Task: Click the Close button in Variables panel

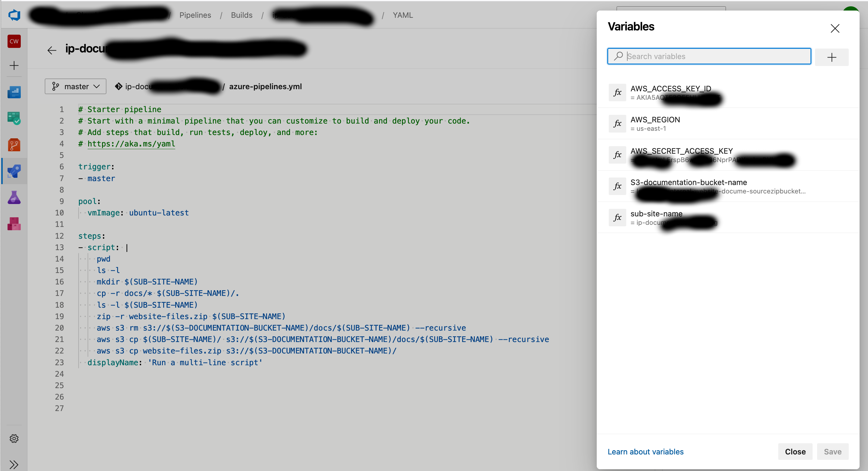Action: (795, 451)
